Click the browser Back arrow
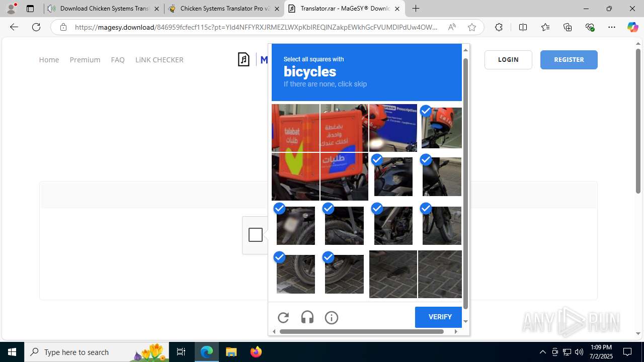Image resolution: width=644 pixels, height=362 pixels. coord(14,27)
